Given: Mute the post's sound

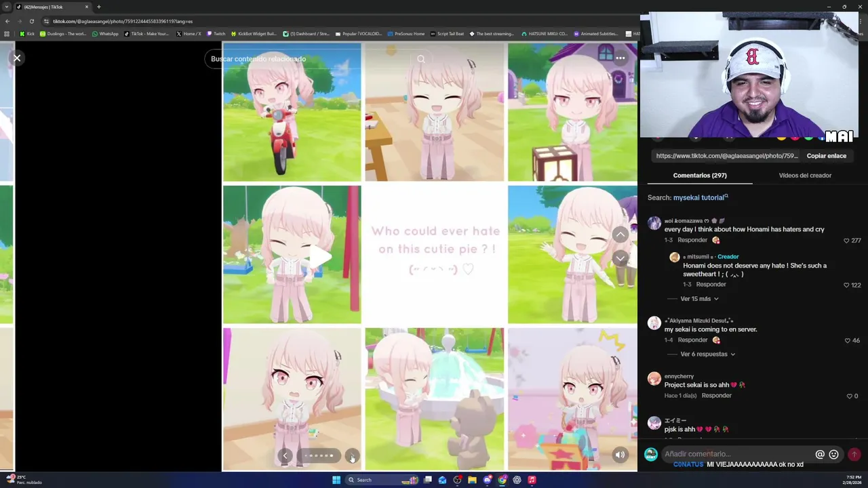Looking at the screenshot, I should [620, 455].
